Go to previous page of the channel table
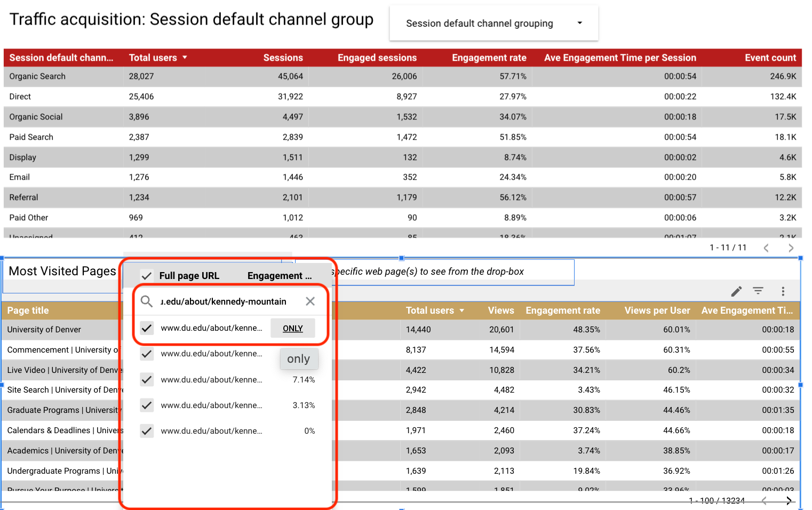This screenshot has height=510, width=812. pos(766,248)
